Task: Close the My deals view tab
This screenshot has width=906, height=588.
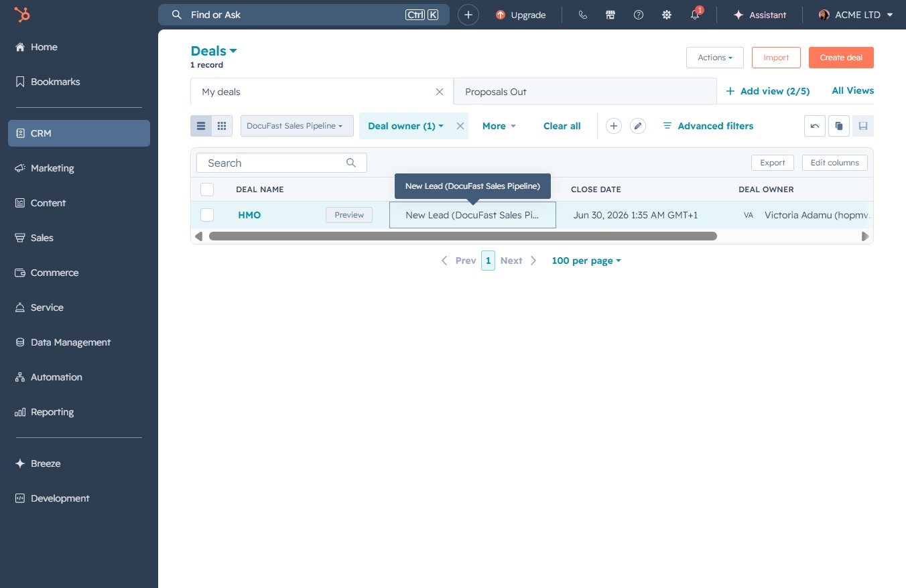Action: 440,92
